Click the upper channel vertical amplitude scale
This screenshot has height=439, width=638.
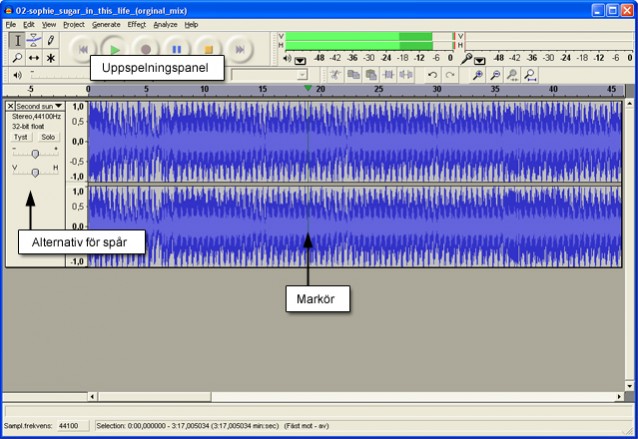click(77, 141)
